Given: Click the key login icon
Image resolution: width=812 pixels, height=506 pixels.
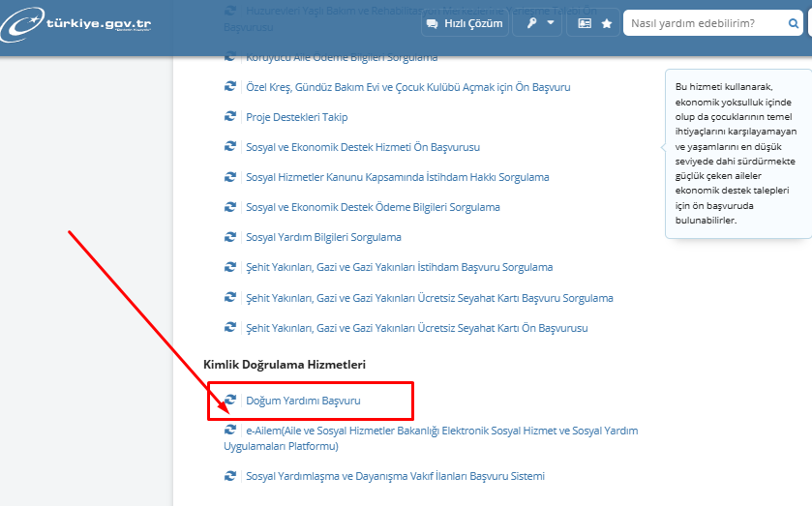Looking at the screenshot, I should pos(532,23).
